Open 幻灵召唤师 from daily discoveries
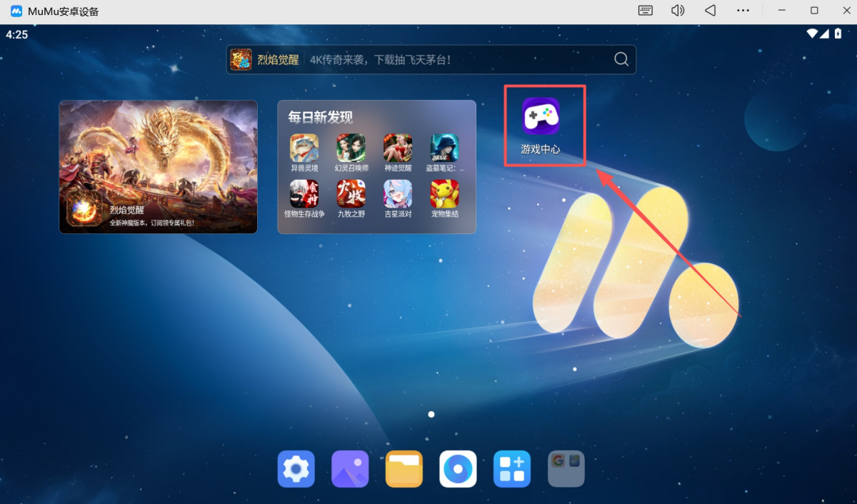 [x=351, y=146]
